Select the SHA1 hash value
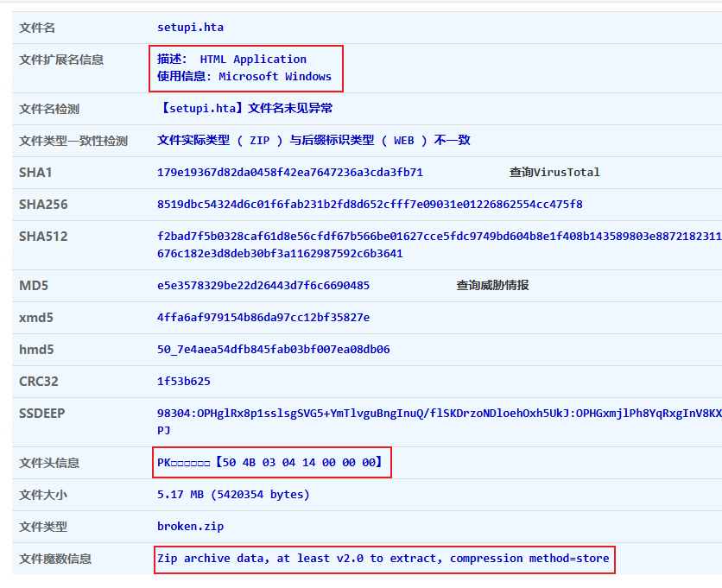722x588 pixels. click(289, 172)
